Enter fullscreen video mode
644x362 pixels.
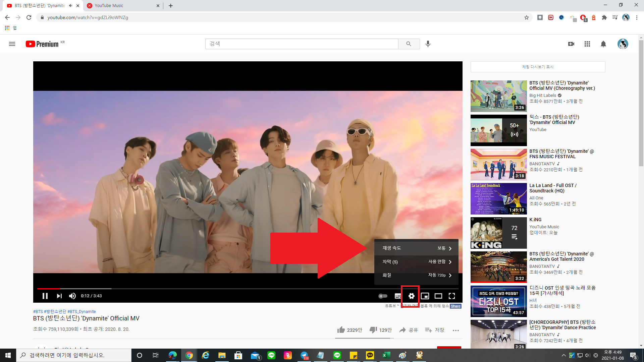(x=452, y=296)
